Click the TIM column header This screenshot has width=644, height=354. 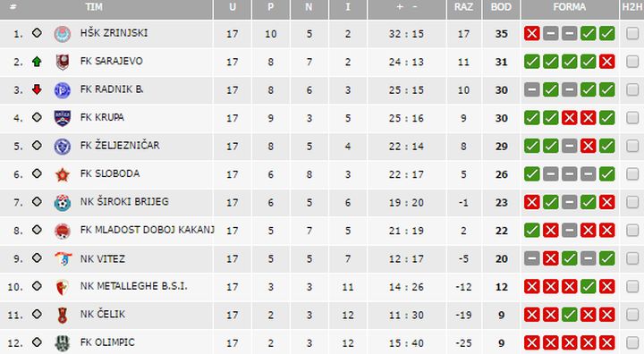pyautogui.click(x=94, y=7)
